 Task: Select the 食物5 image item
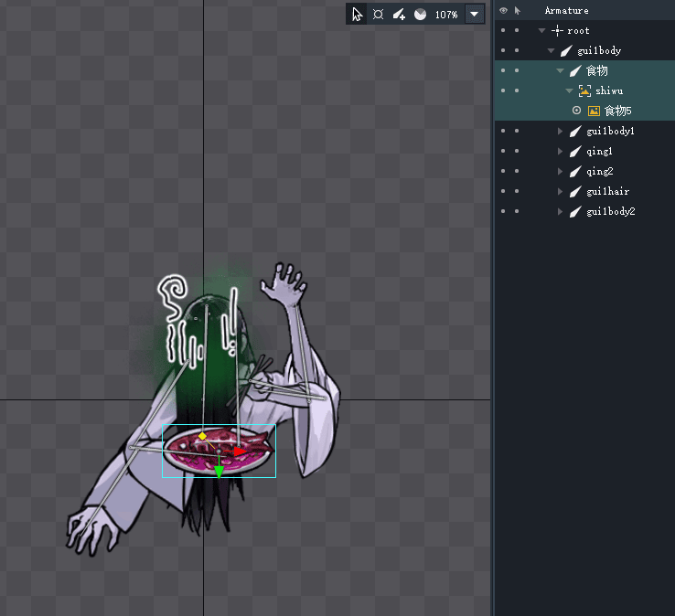617,111
